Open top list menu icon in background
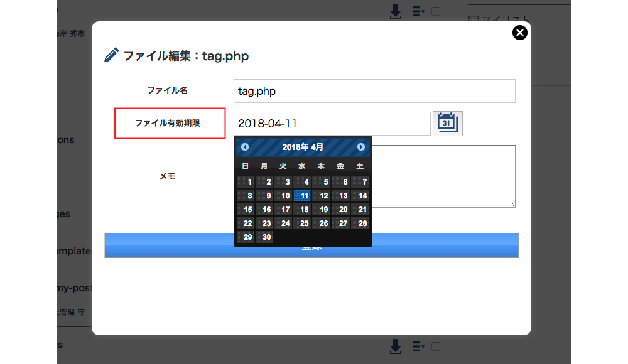The image size is (628, 364). (418, 11)
